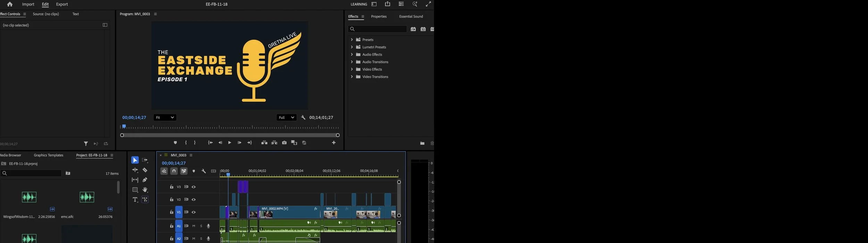Select the MVI_0002.MP4 [V] clip
Screen dimensions: 868x243
[x=289, y=212]
